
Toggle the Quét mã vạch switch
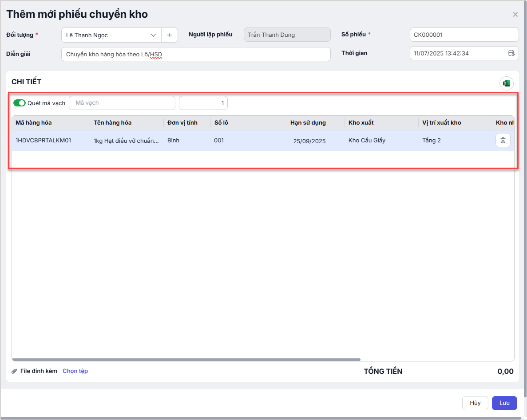(x=20, y=103)
